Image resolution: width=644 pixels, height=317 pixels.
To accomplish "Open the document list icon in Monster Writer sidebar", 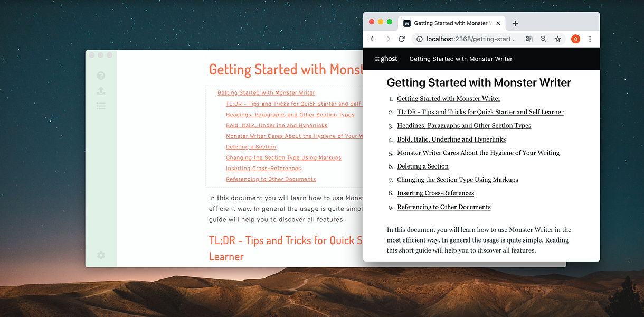I will point(101,106).
